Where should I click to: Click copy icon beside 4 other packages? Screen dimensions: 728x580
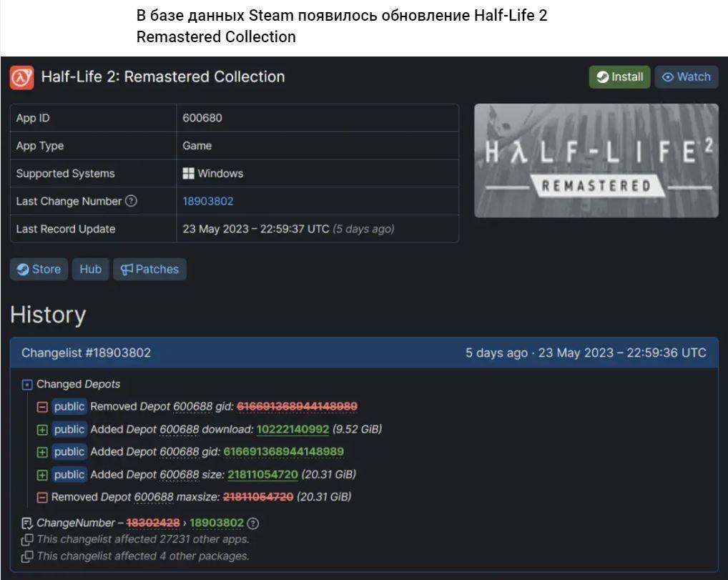[27, 556]
